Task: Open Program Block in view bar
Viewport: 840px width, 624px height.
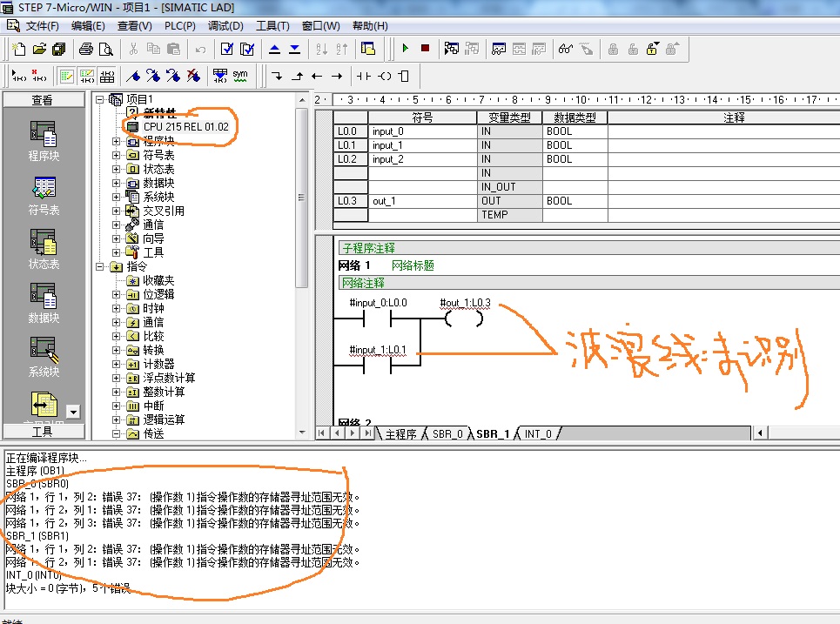Action: point(44,140)
